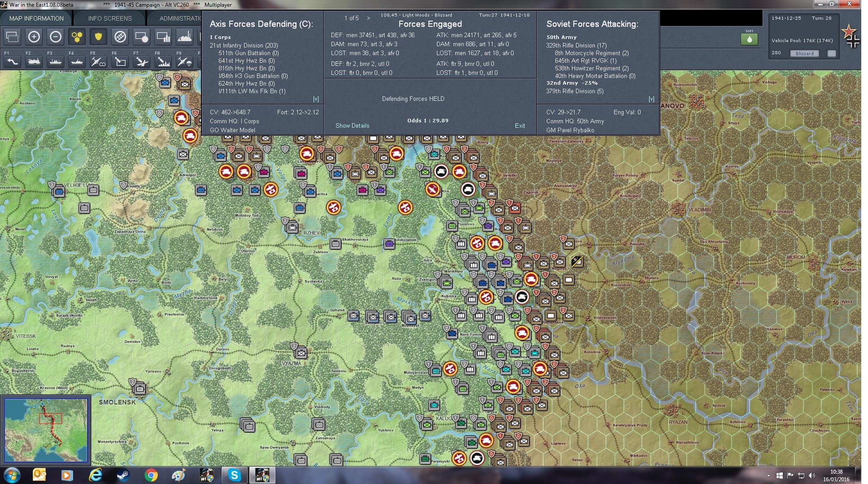The width and height of the screenshot is (868, 484).
Task: Click the GM Pavel Rybalko leader name
Action: click(x=570, y=130)
